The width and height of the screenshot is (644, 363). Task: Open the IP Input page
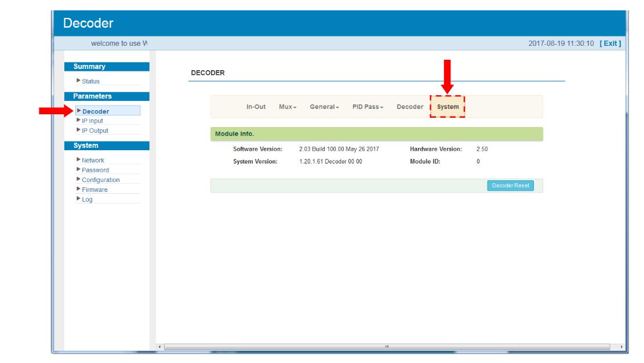coord(92,121)
